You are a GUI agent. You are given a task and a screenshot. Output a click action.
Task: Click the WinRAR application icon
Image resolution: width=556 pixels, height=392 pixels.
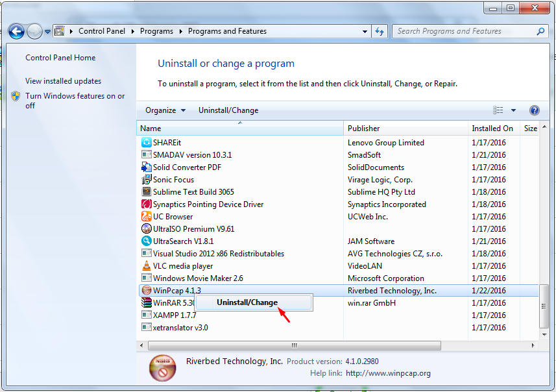[147, 303]
